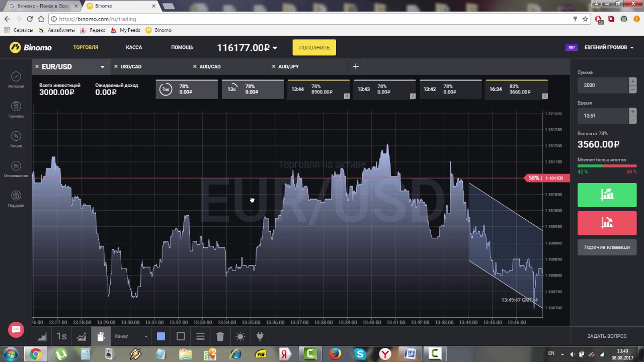Open the Горячие клавиши hotkeys button

pos(607,247)
